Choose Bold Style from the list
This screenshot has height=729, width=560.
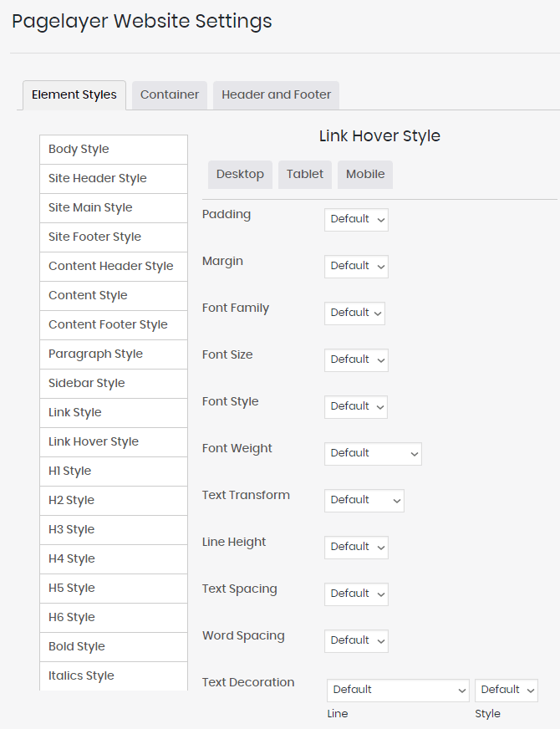click(x=114, y=647)
